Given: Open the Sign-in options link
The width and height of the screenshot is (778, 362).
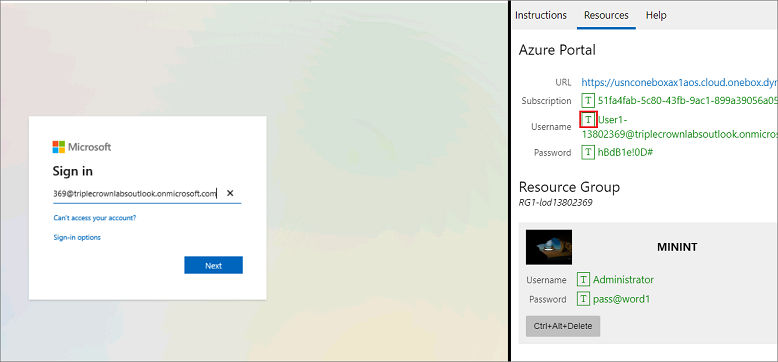Looking at the screenshot, I should point(77,238).
